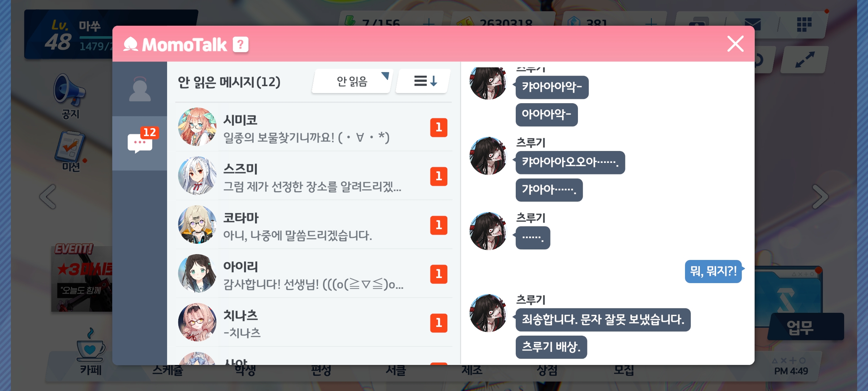Screen dimensions: 868x391
Task: Click 치나츠's profile avatar thumbnail
Action: coord(197,322)
